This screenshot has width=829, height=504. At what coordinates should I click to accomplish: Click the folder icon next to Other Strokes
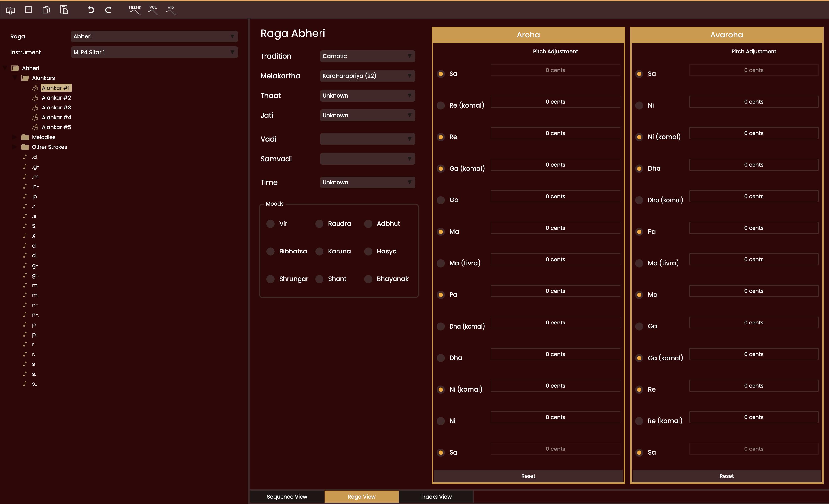(x=25, y=147)
